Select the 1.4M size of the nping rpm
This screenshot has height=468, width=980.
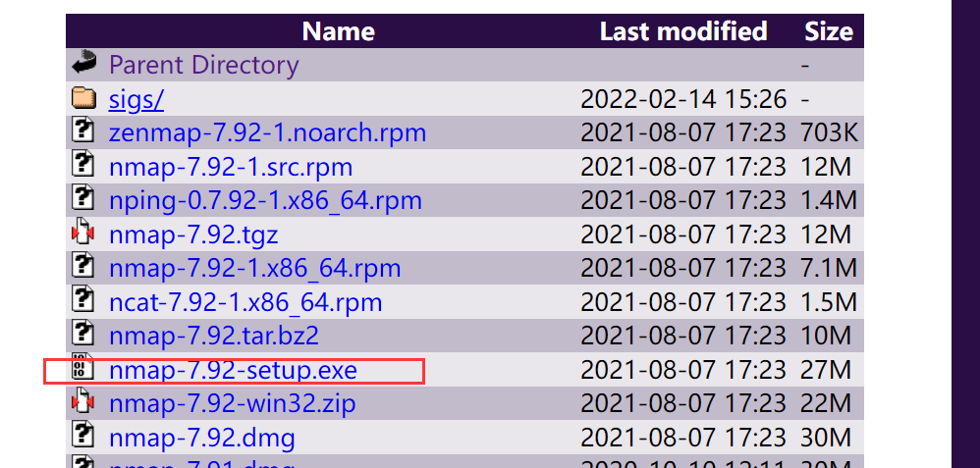829,200
